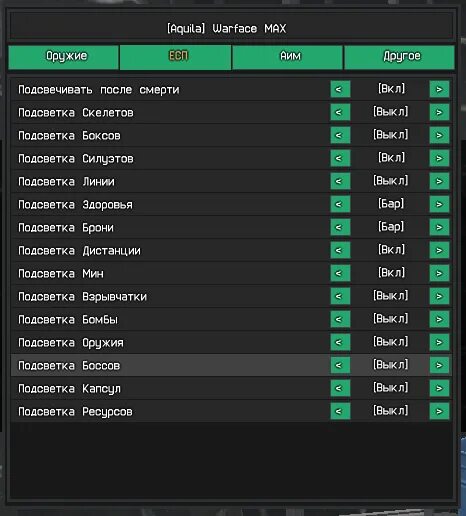Select the Подсветка Ресурсов row label
This screenshot has width=466, height=516.
(x=75, y=412)
